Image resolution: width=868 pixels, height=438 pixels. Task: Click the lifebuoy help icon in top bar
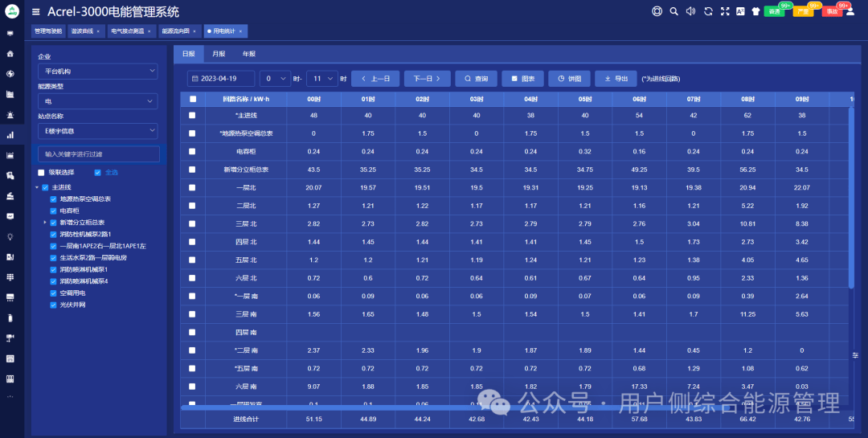[x=657, y=11]
